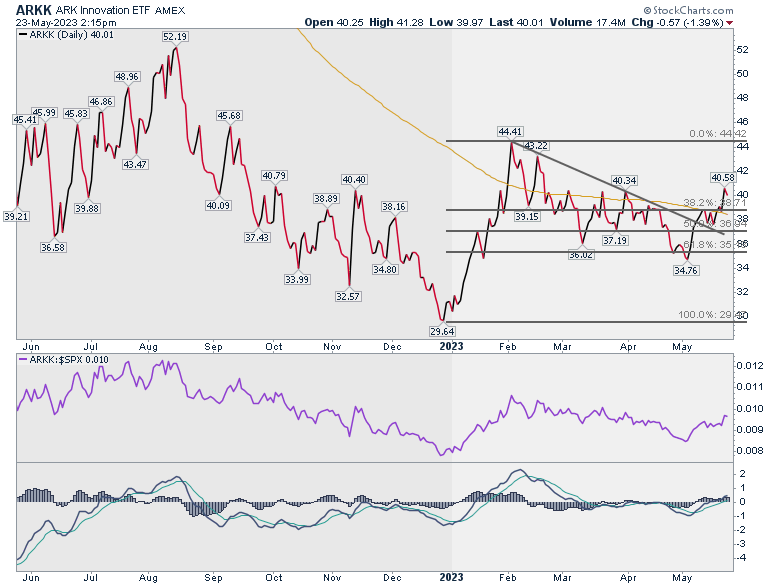Image resolution: width=780 pixels, height=586 pixels.
Task: Click the 40.79 price label
Action: tap(275, 176)
